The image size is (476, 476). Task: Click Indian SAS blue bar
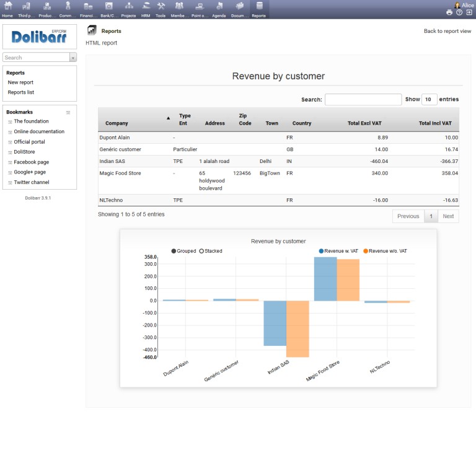click(x=275, y=324)
